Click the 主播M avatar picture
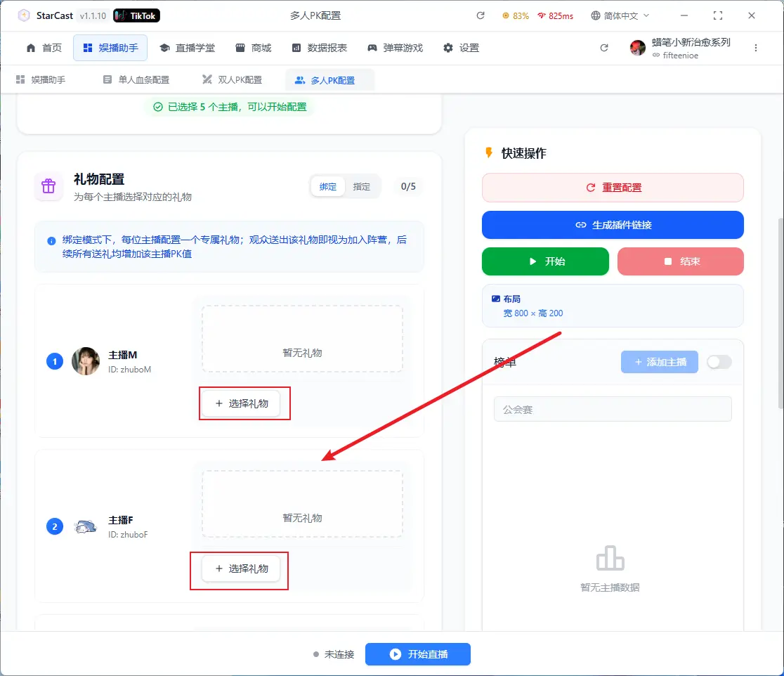Screen dimensions: 784x676 pyautogui.click(x=86, y=361)
